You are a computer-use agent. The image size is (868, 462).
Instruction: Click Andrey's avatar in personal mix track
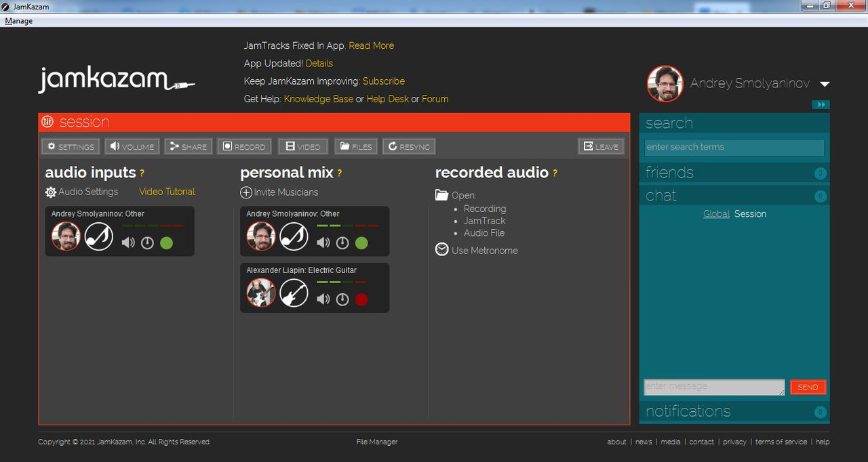click(261, 236)
